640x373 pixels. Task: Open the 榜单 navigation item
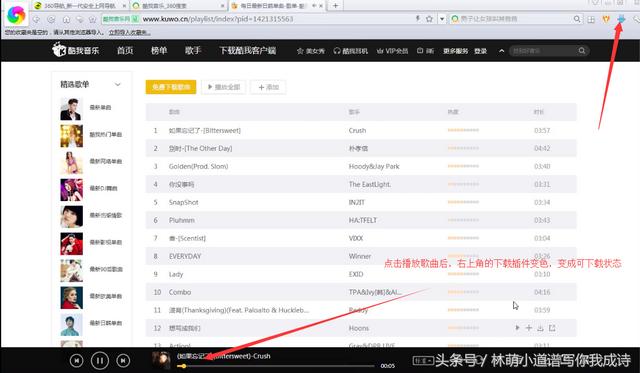(159, 50)
